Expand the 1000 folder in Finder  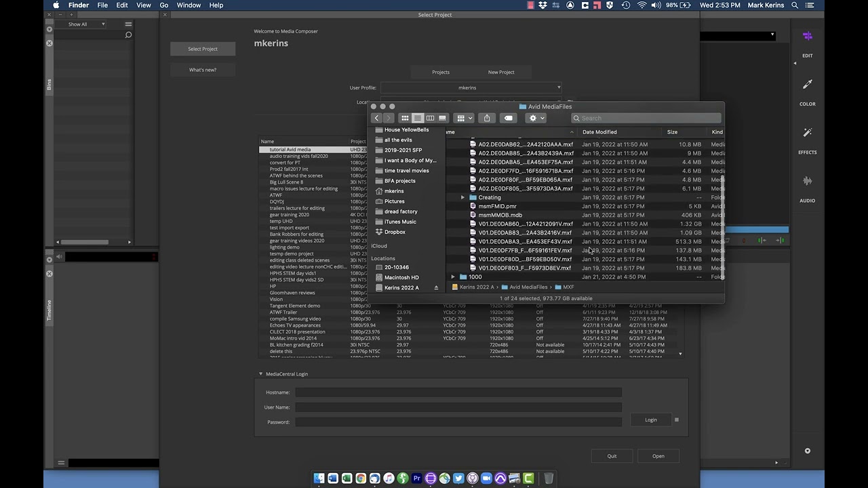click(x=453, y=277)
